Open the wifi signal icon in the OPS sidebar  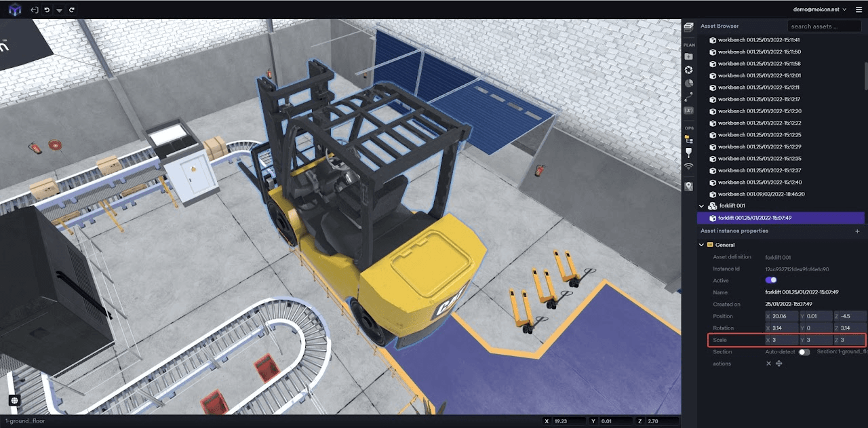point(688,166)
